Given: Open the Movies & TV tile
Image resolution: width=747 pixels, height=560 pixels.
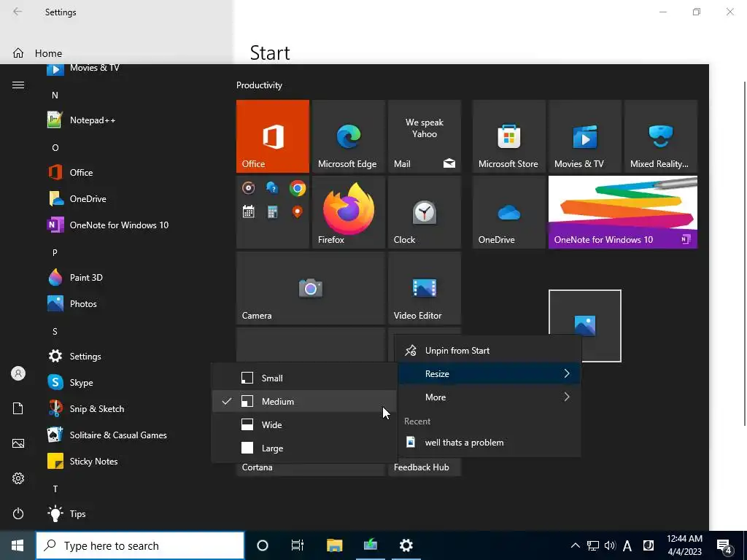Looking at the screenshot, I should point(584,136).
